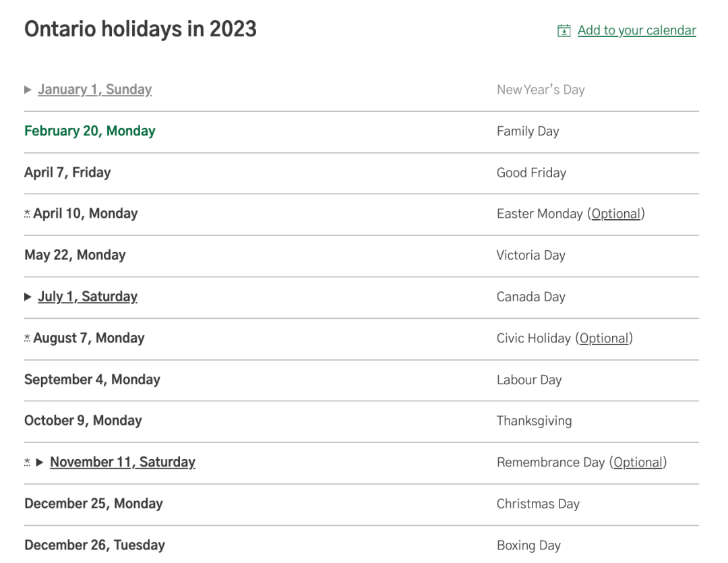The width and height of the screenshot is (728, 563).
Task: Click the asterisk beside April 10, Monday
Action: [x=28, y=214]
